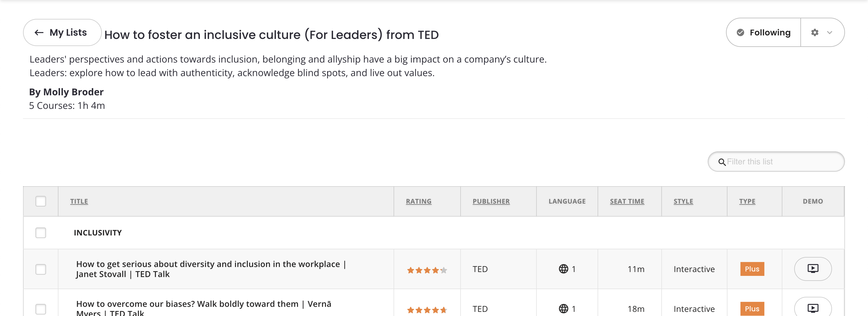The width and height of the screenshot is (868, 316).
Task: Click the search magnifier icon in filter box
Action: [x=722, y=162]
